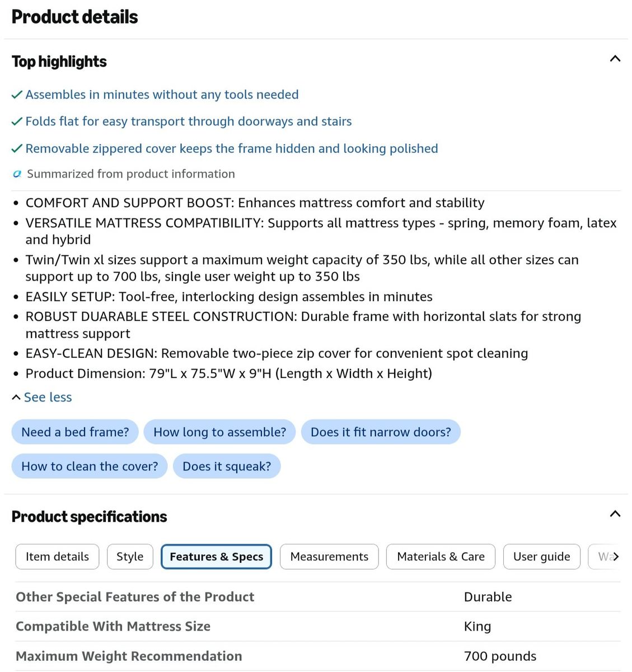Image resolution: width=632 pixels, height=672 pixels.
Task: Ask 'Need a bed frame?' suggestion
Action: pos(75,432)
